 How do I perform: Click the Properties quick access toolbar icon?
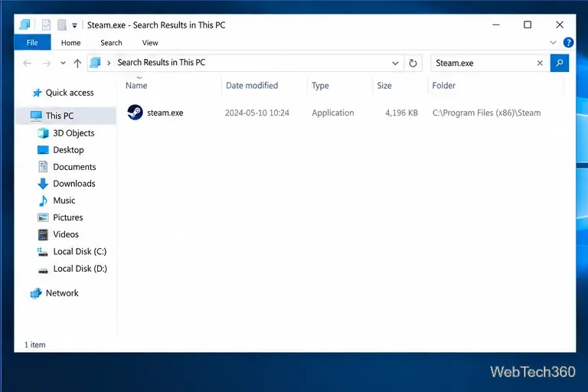(x=46, y=25)
